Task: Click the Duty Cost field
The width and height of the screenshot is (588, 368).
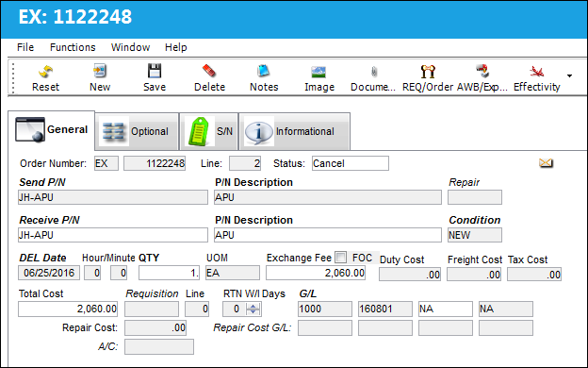Action: 410,275
